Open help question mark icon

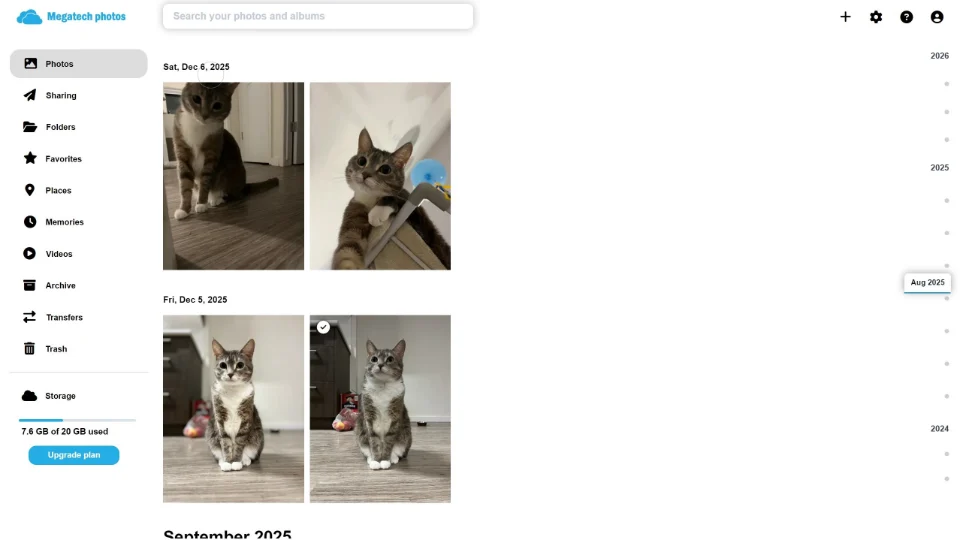[906, 17]
